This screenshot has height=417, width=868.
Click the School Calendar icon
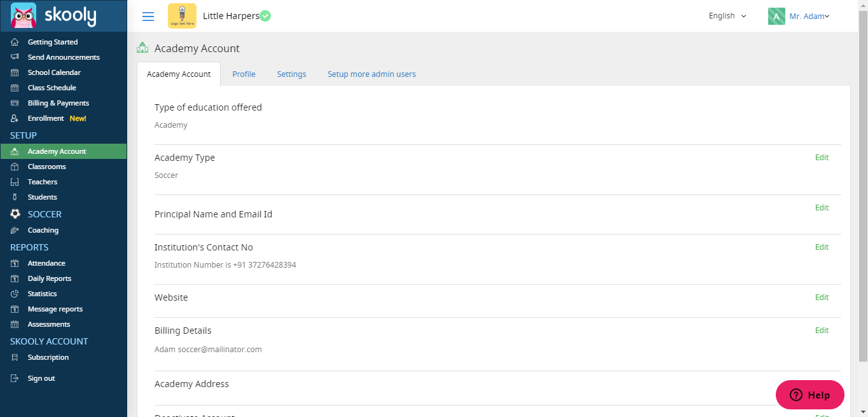(15, 72)
